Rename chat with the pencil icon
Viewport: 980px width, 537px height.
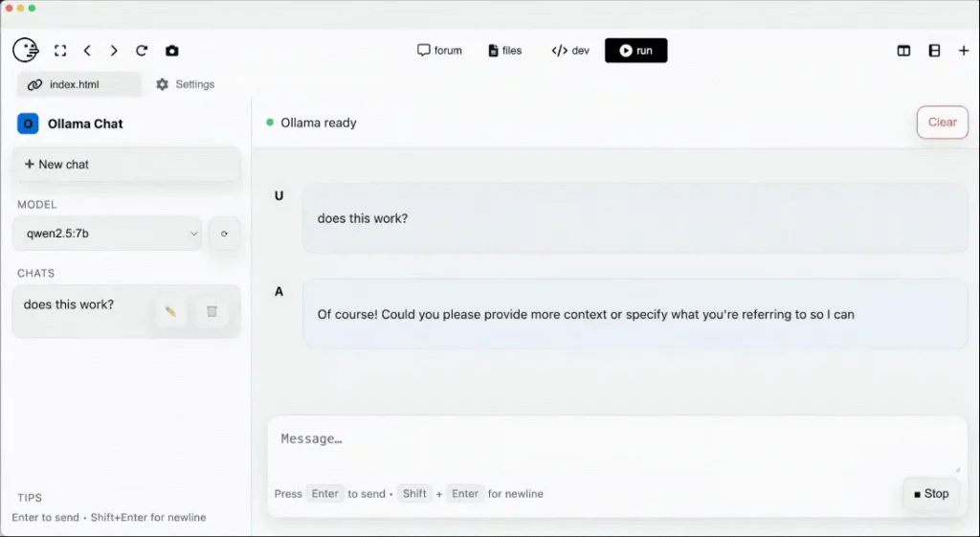pyautogui.click(x=170, y=311)
